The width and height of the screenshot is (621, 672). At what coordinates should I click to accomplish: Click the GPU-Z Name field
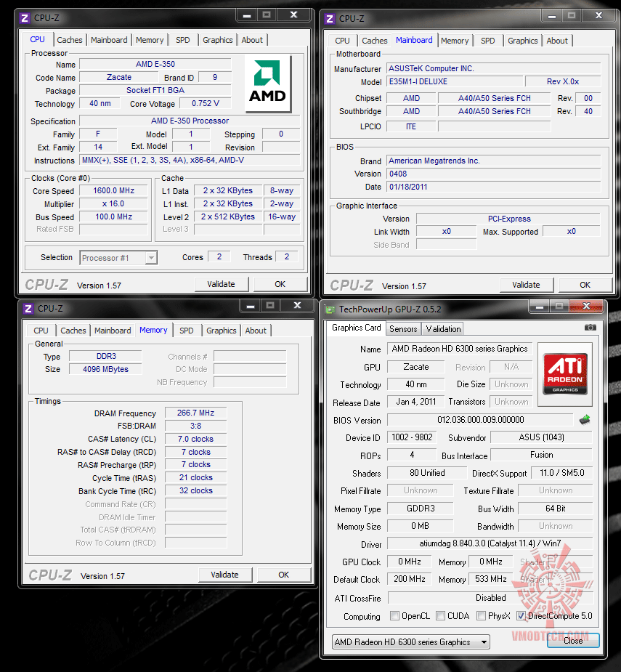tap(460, 349)
